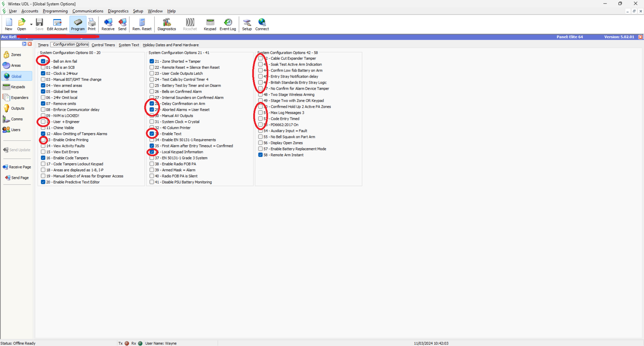644x346 pixels.
Task: Toggle '02 - Clock is 24Hour' checkbox
Action: pyautogui.click(x=43, y=74)
